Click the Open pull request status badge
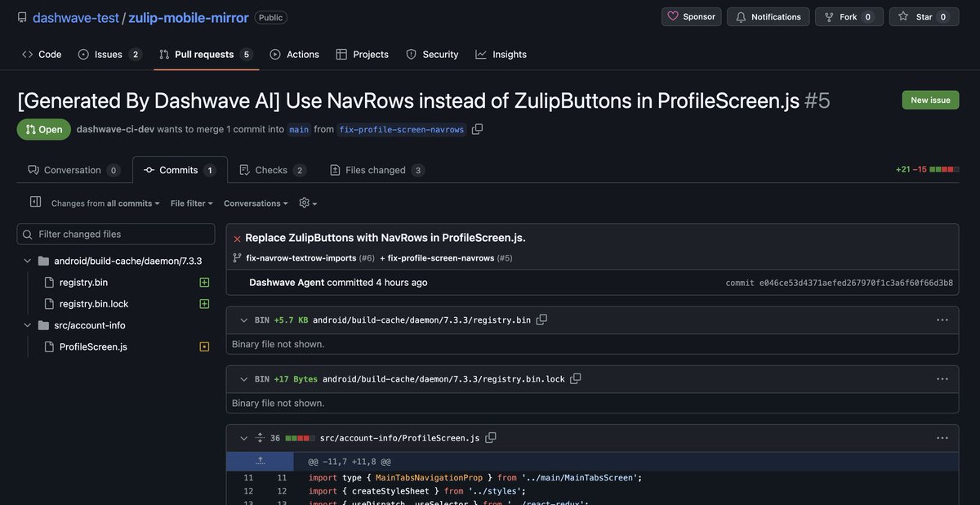 [44, 129]
